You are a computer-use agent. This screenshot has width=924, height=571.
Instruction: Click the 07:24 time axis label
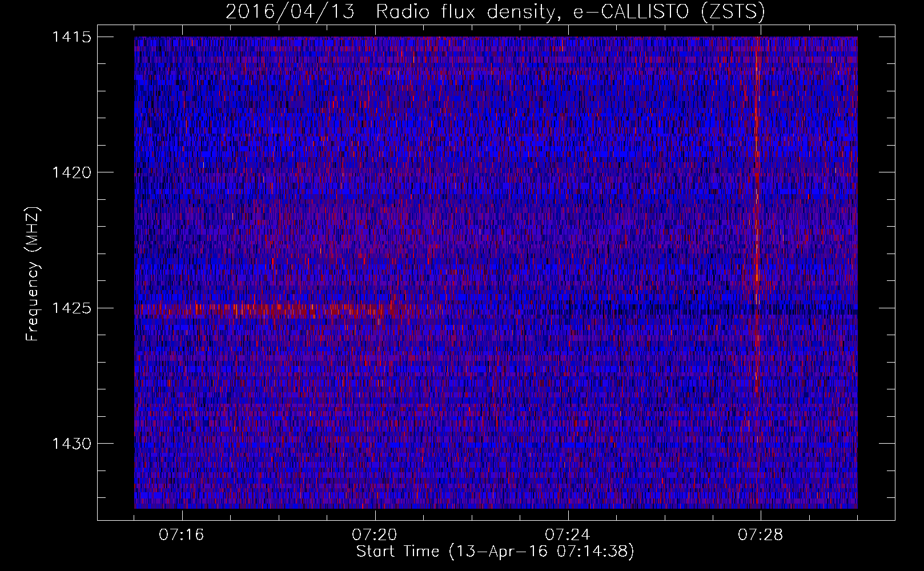pyautogui.click(x=568, y=535)
